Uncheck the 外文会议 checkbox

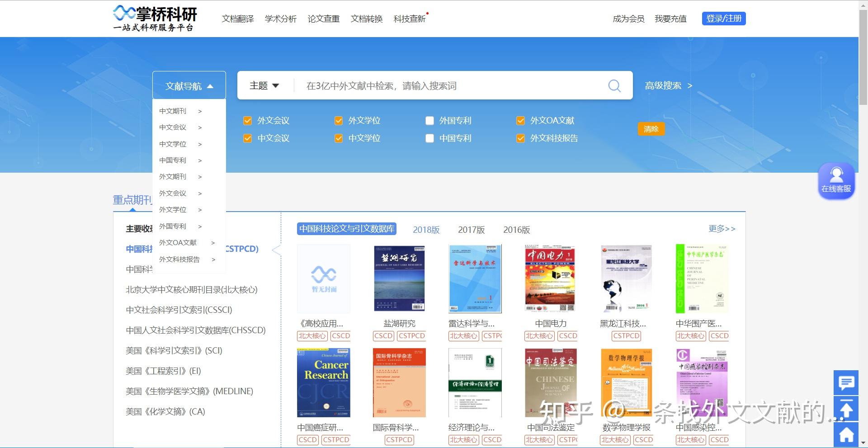pyautogui.click(x=247, y=120)
